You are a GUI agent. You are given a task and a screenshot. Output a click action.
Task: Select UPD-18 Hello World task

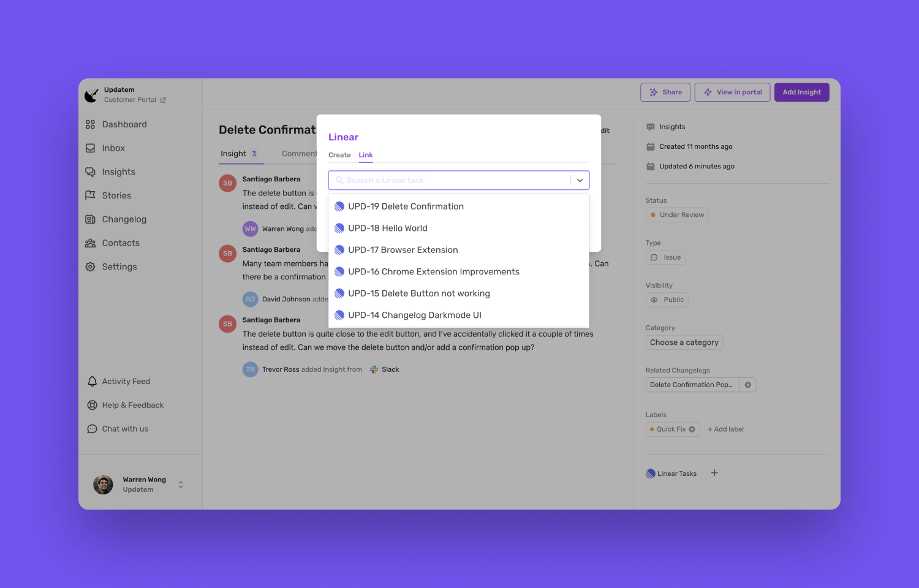pos(459,228)
